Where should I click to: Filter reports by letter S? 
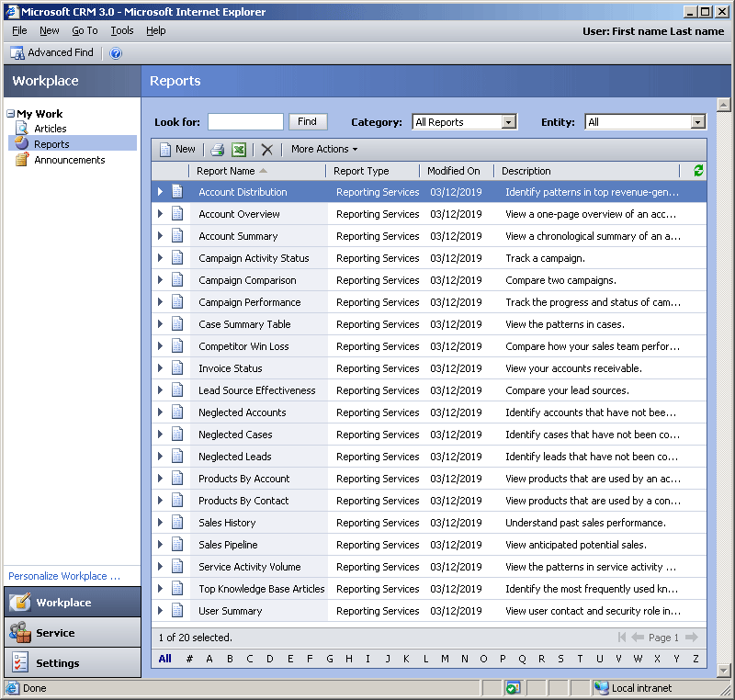click(x=560, y=659)
